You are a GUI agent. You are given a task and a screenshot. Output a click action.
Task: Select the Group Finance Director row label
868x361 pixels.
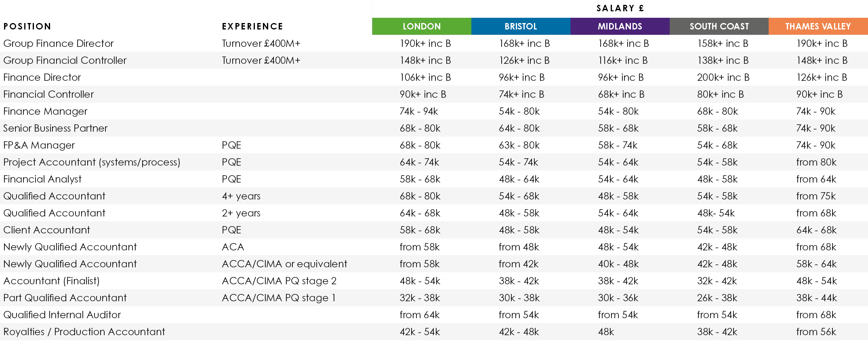(x=59, y=44)
